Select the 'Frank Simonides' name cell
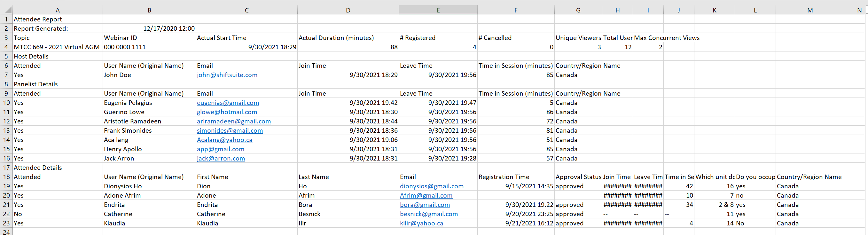The height and width of the screenshot is (235, 868). (x=149, y=130)
